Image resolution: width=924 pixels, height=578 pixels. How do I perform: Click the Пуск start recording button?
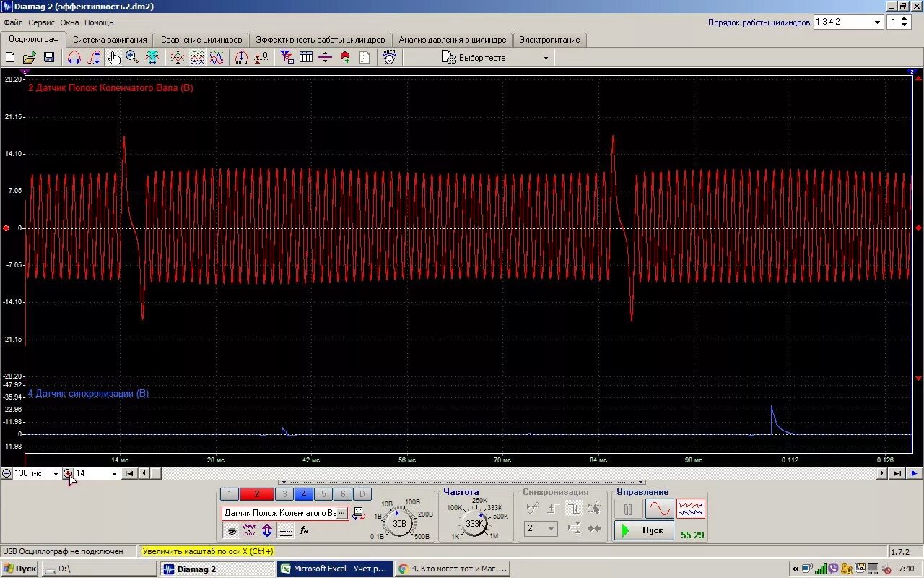click(644, 530)
